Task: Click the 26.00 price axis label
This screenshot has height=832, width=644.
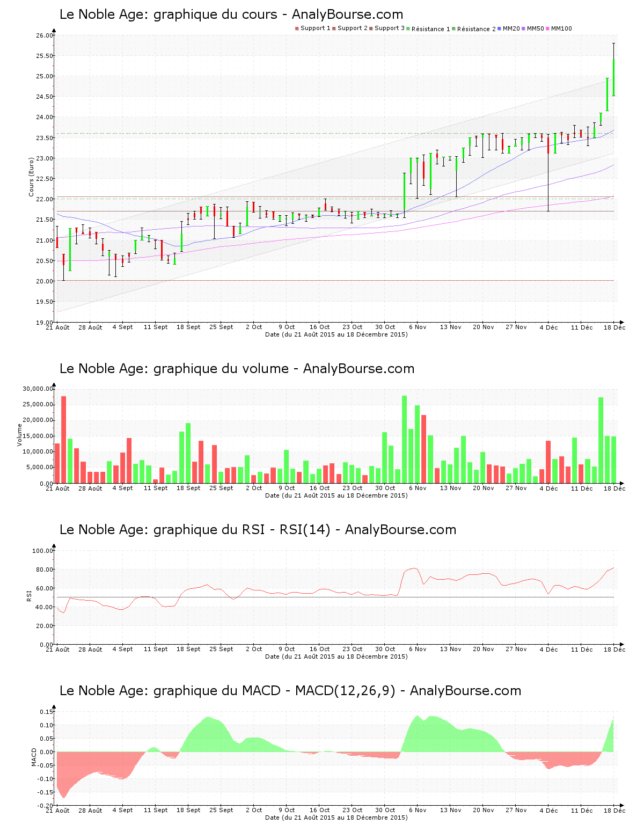Action: click(45, 35)
